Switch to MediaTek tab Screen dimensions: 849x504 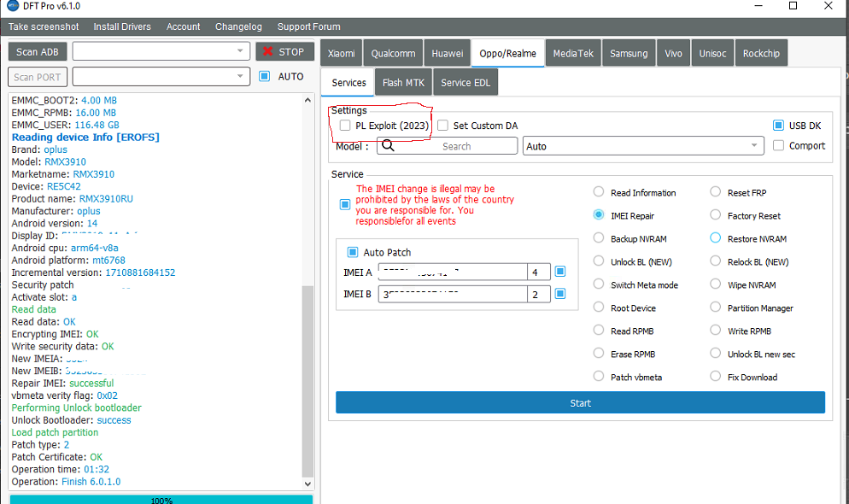tap(573, 53)
